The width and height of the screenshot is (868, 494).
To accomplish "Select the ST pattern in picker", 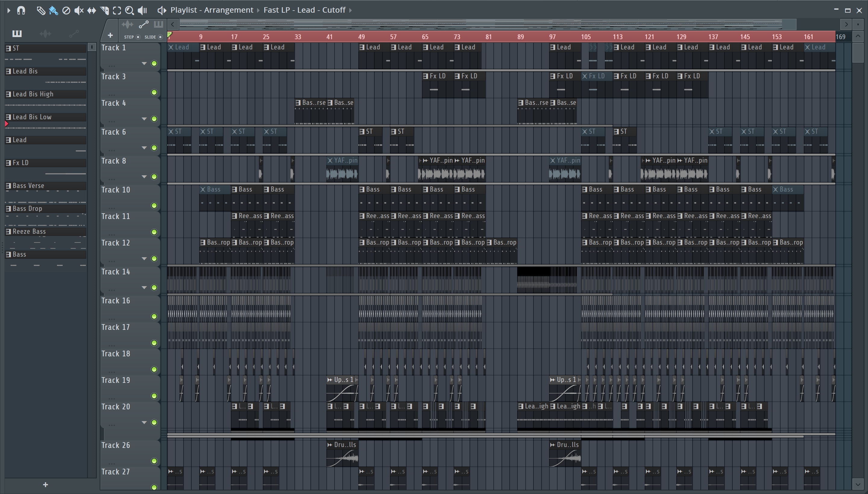I will [x=46, y=48].
